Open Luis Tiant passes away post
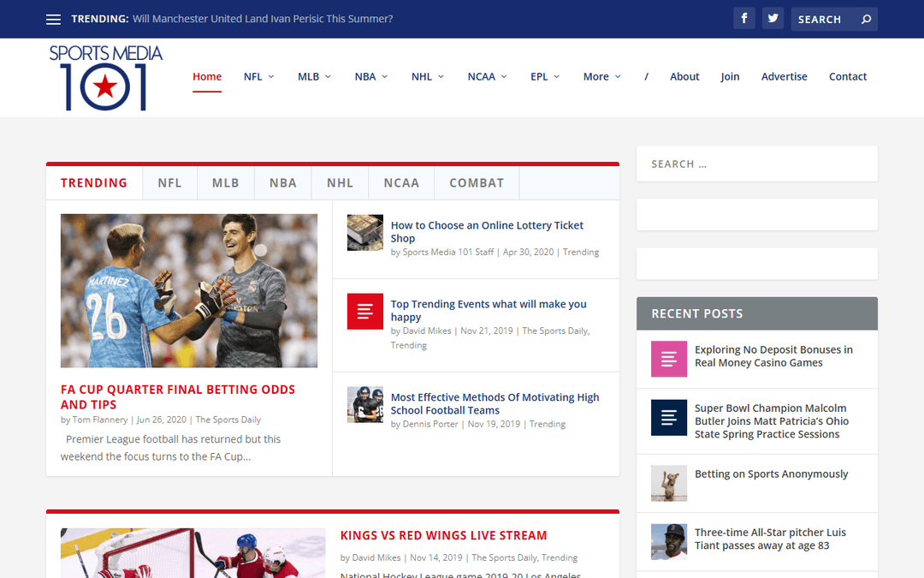Screen dimensions: 924x578 770,539
